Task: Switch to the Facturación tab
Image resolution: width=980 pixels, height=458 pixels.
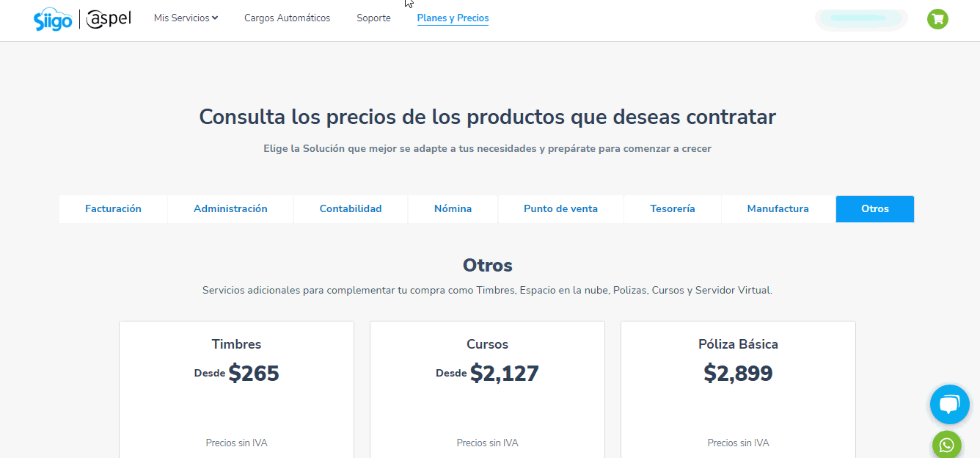Action: click(113, 208)
